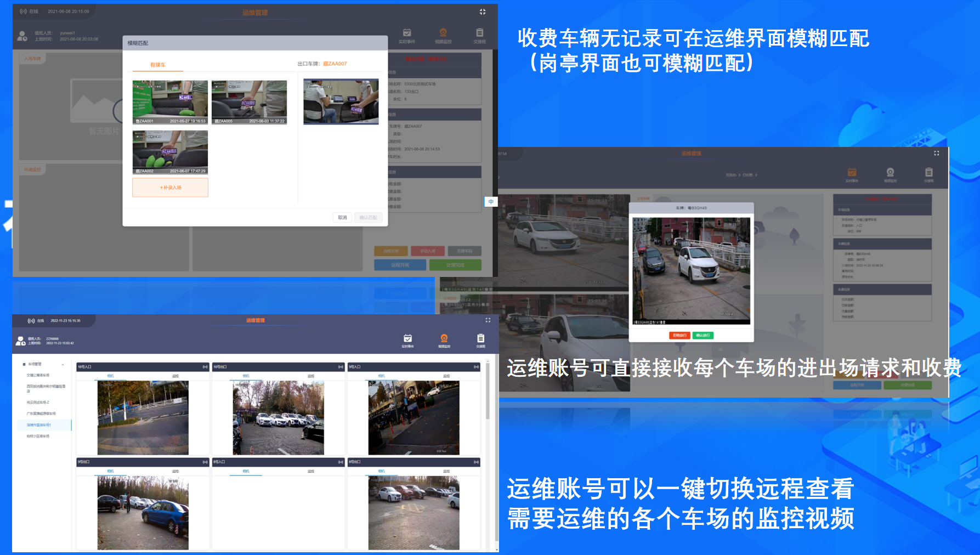Switch 9号入口 panel to 监控 tab
Image resolution: width=980 pixels, height=555 pixels.
(x=446, y=376)
